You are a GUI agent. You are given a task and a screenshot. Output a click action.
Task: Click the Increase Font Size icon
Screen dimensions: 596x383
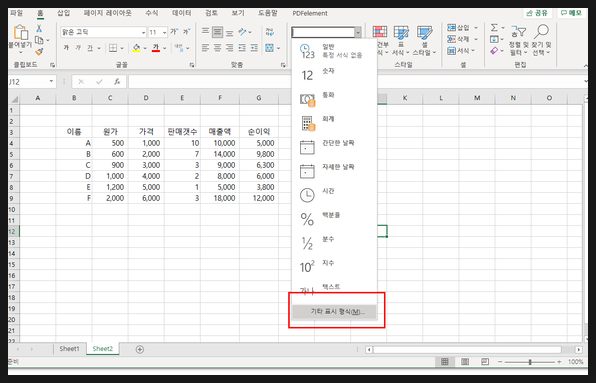point(174,32)
